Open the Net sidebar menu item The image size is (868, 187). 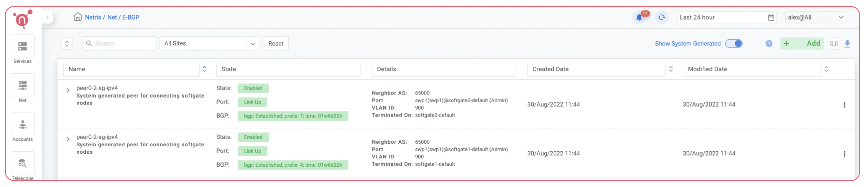[x=23, y=86]
